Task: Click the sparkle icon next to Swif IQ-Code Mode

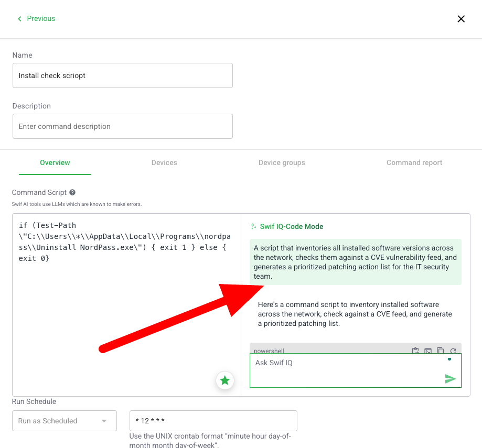Action: [253, 227]
